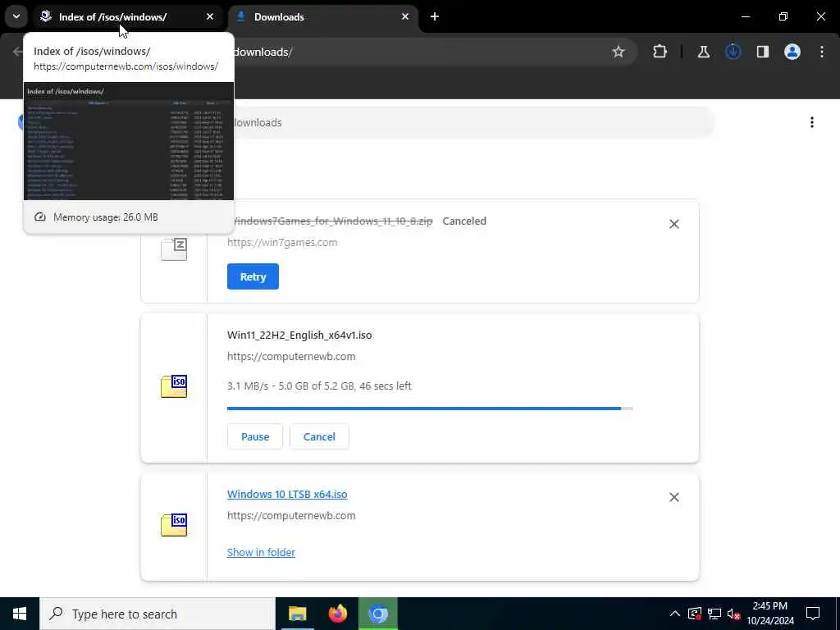Click the zip file icon for Windows7Games
This screenshot has width=840, height=630.
[x=174, y=249]
